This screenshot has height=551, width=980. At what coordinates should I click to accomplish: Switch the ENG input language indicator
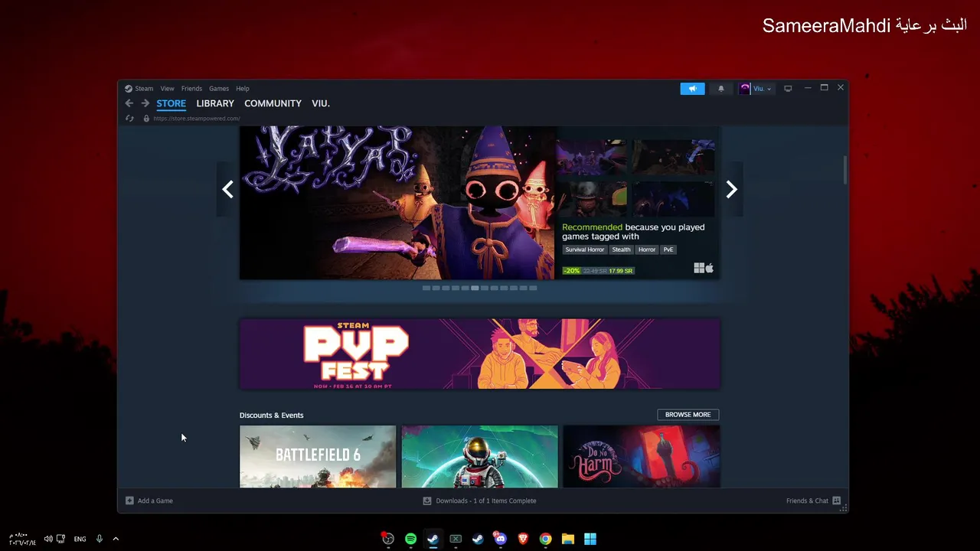click(80, 539)
